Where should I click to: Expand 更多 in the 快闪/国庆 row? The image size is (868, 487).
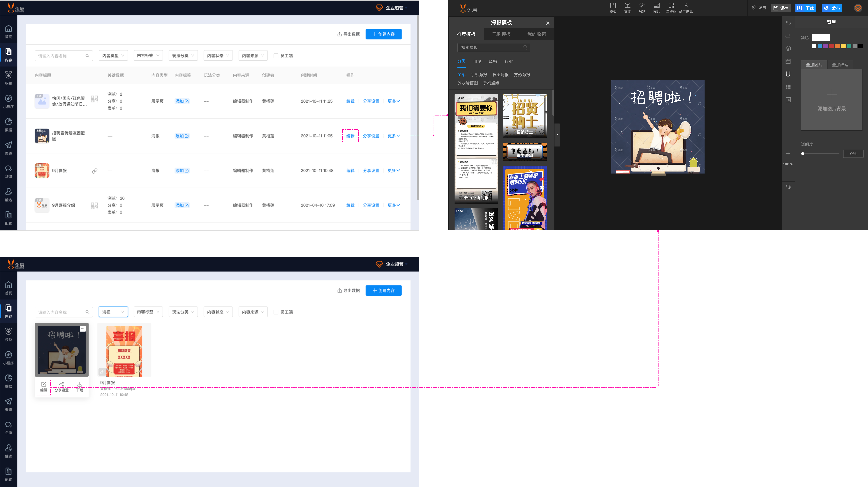(x=393, y=101)
